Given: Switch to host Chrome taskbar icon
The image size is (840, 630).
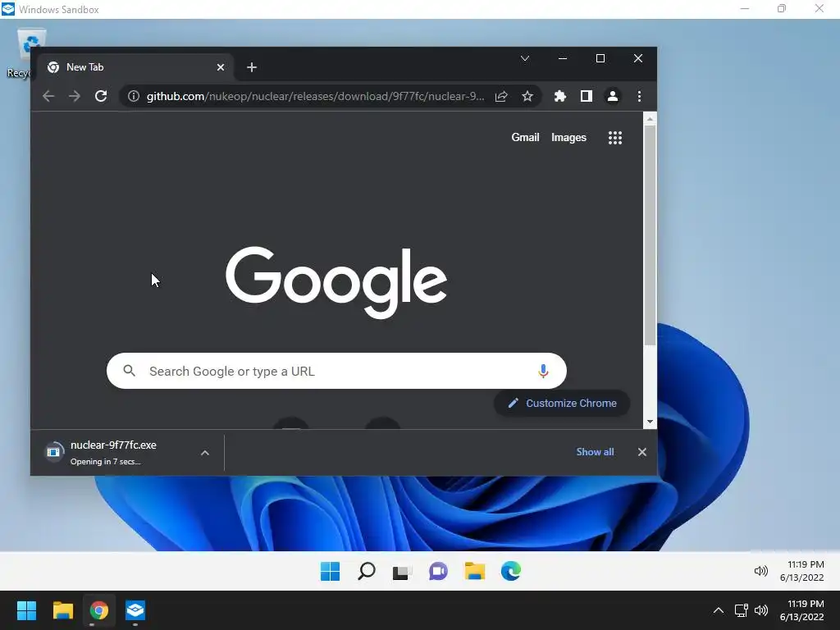Looking at the screenshot, I should [98, 610].
